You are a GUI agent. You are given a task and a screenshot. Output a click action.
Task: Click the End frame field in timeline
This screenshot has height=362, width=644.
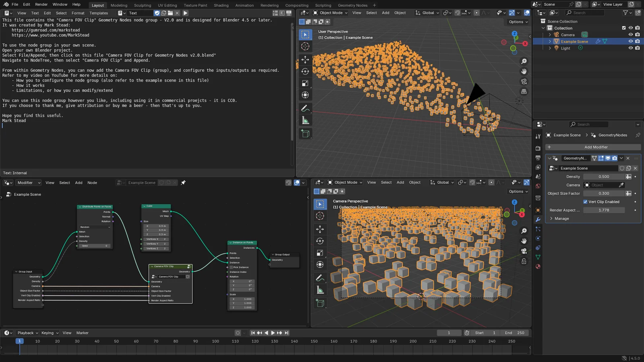pos(515,333)
